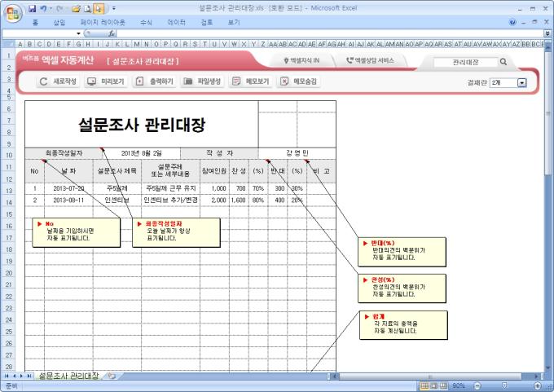Click the last sheet navigation arrow
554x392 pixels.
[x=29, y=376]
